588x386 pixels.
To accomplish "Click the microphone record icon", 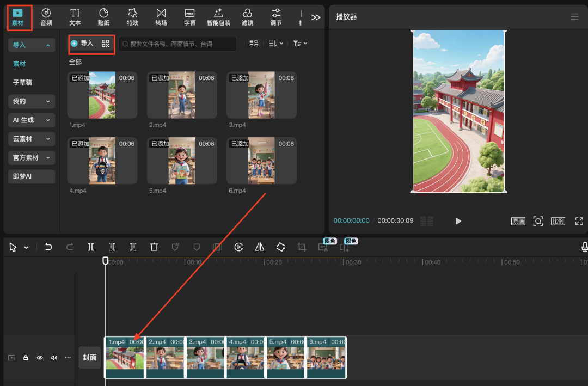I will coord(584,247).
